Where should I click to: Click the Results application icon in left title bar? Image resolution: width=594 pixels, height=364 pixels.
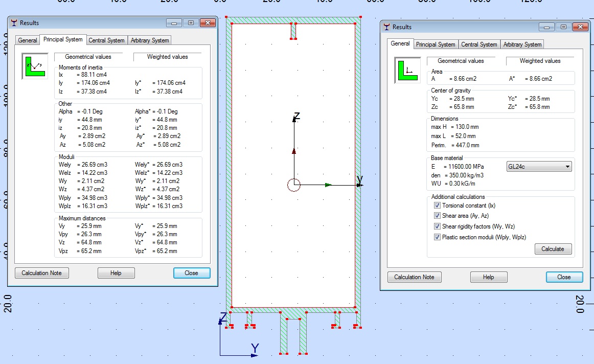(x=14, y=22)
